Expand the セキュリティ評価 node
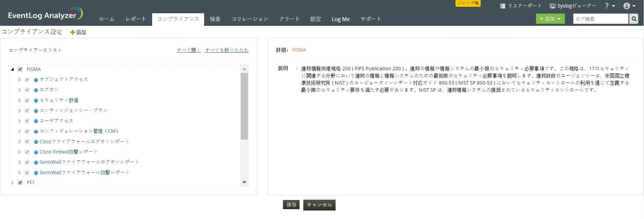 (19, 101)
